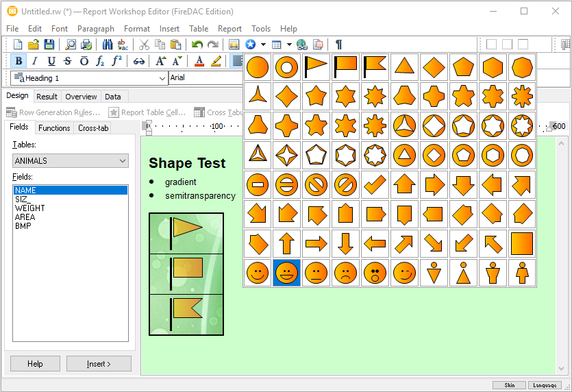
Task: Toggle Italic text formatting
Action: 34,61
